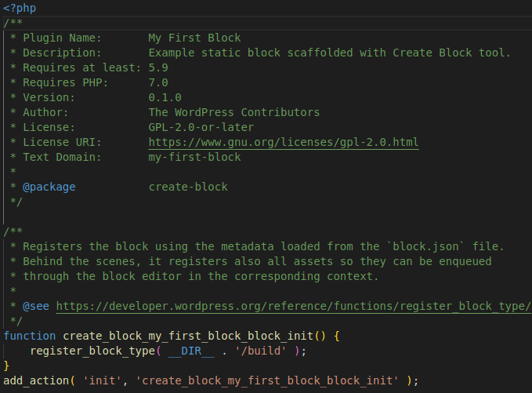Screen dimensions: 532x393
Task: Click the '0.1.0' version value
Action: click(x=165, y=98)
